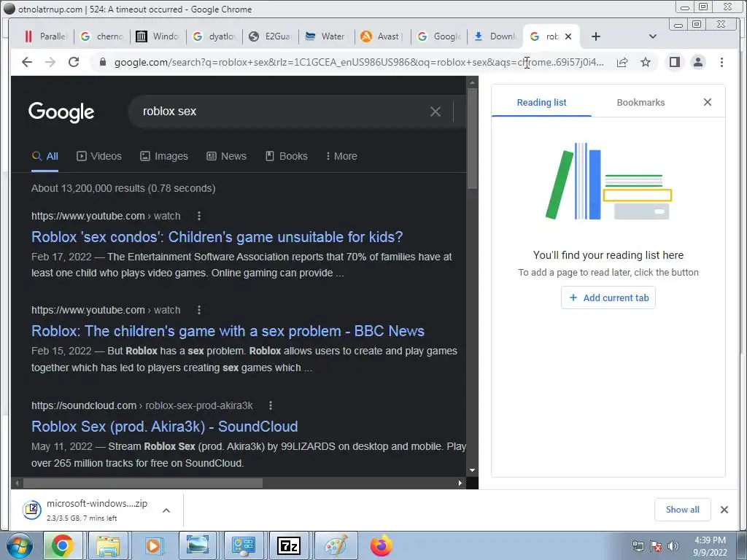Clear the search box with X
The width and height of the screenshot is (747, 560).
[435, 112]
